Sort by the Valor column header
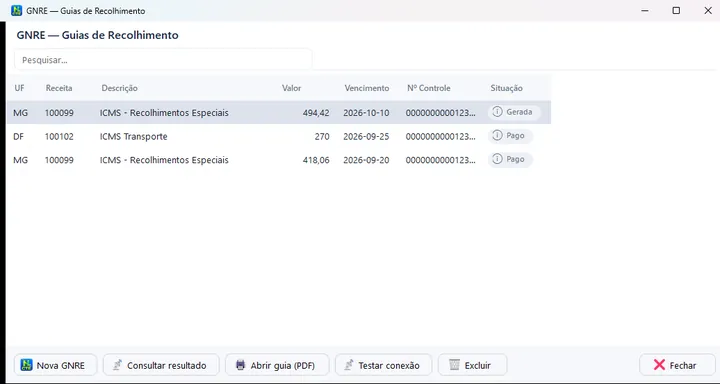This screenshot has width=720, height=384. [292, 88]
